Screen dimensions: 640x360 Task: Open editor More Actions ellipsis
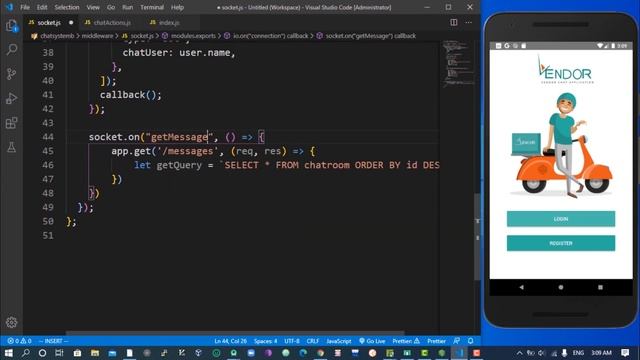[469, 22]
